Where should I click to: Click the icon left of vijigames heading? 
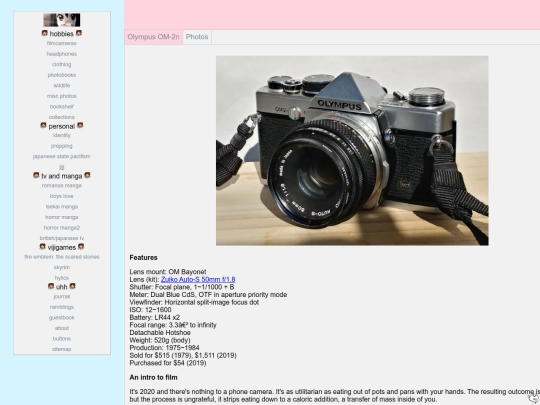[42, 247]
